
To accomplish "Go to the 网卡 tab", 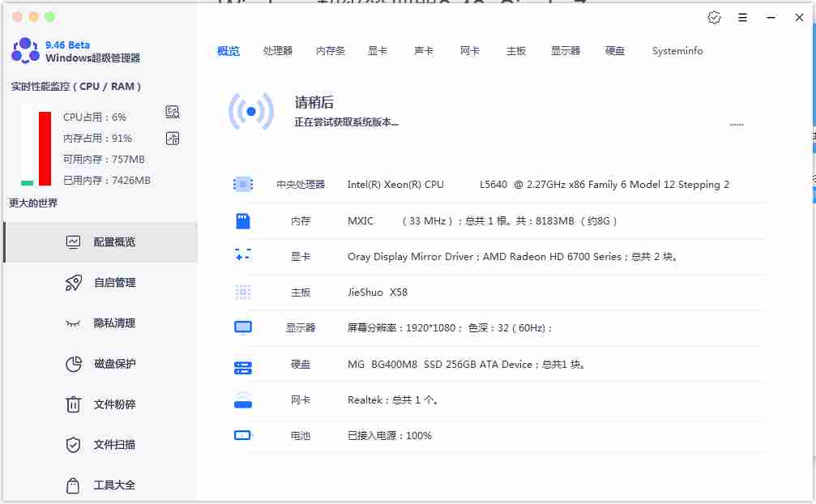I will (x=469, y=51).
